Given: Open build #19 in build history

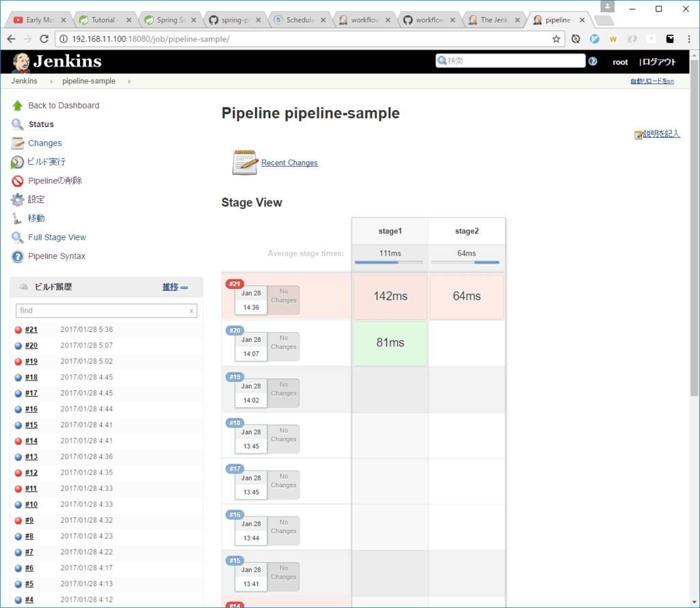Looking at the screenshot, I should point(31,361).
